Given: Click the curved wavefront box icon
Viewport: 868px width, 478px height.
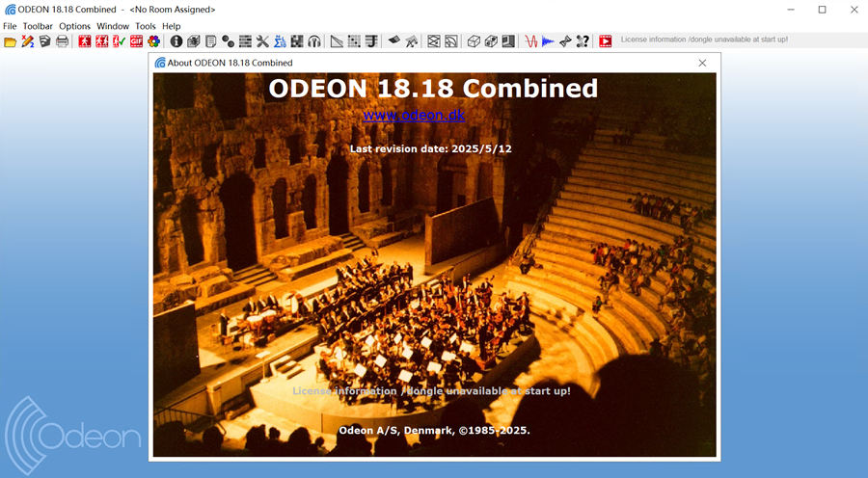Looking at the screenshot, I should (451, 40).
